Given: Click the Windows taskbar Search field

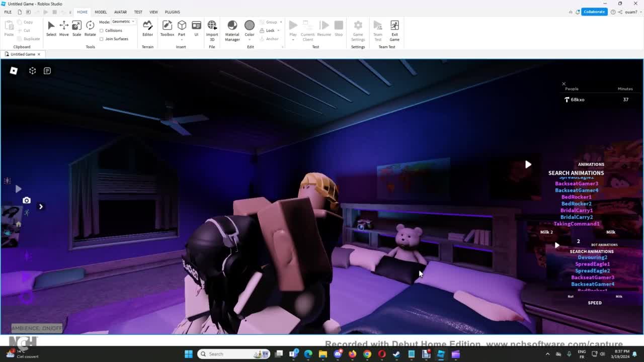Looking at the screenshot, I should (x=234, y=354).
